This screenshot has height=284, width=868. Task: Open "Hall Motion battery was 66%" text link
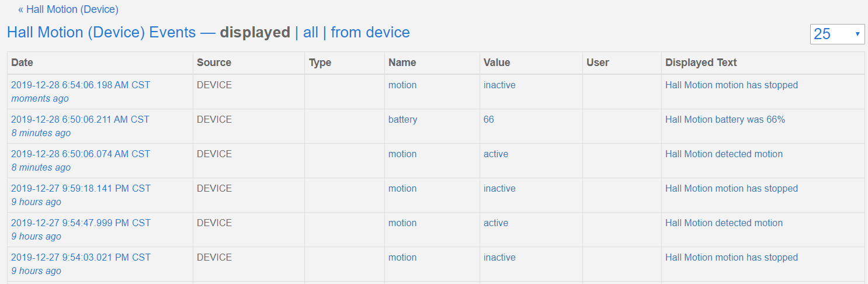click(x=725, y=120)
